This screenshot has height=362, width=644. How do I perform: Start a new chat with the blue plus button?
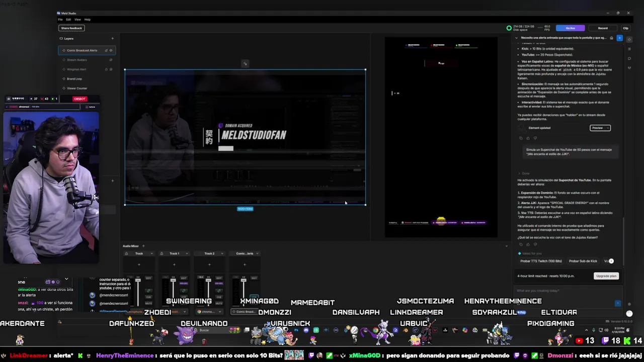[619, 38]
